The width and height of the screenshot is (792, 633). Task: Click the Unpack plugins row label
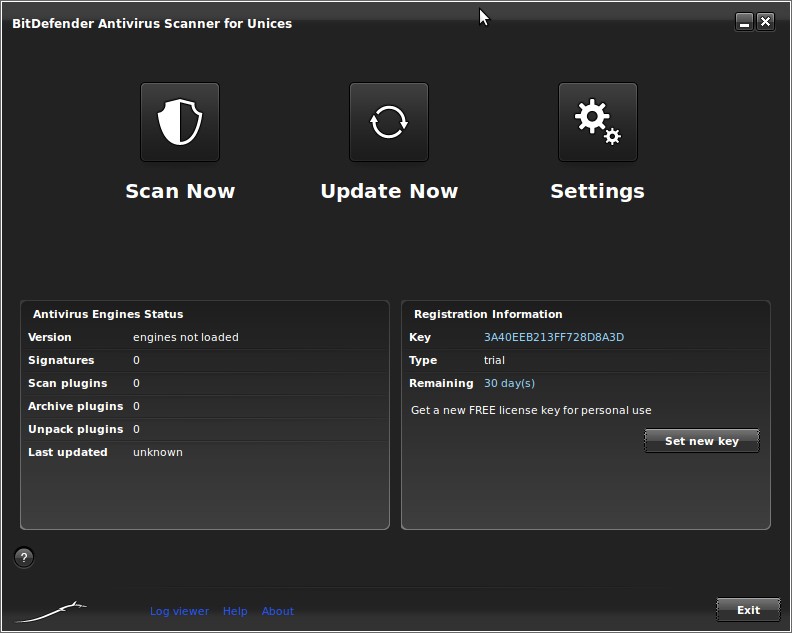(x=76, y=429)
